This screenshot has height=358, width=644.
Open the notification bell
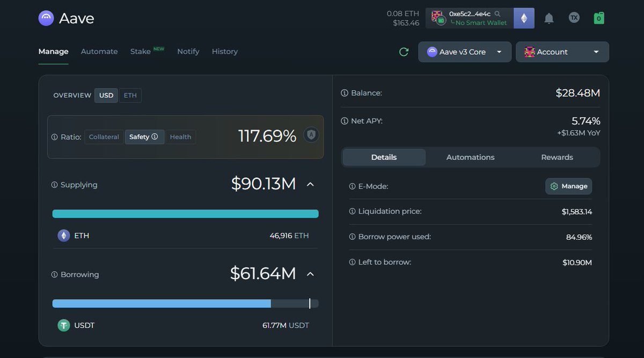click(548, 18)
